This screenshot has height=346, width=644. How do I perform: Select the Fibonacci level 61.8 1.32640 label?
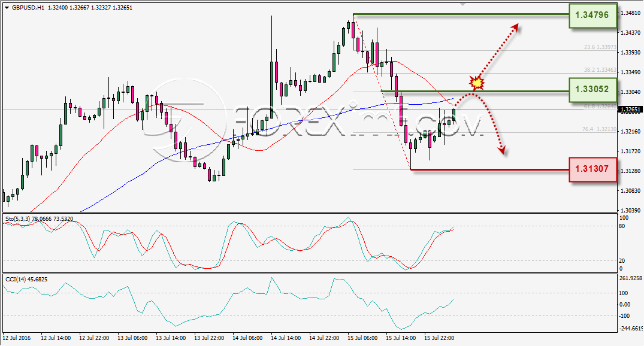pyautogui.click(x=600, y=107)
